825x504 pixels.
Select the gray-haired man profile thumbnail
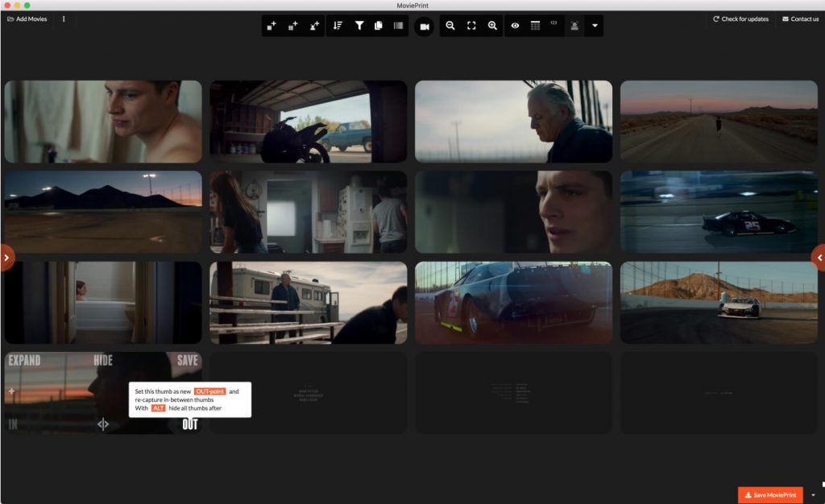click(513, 122)
